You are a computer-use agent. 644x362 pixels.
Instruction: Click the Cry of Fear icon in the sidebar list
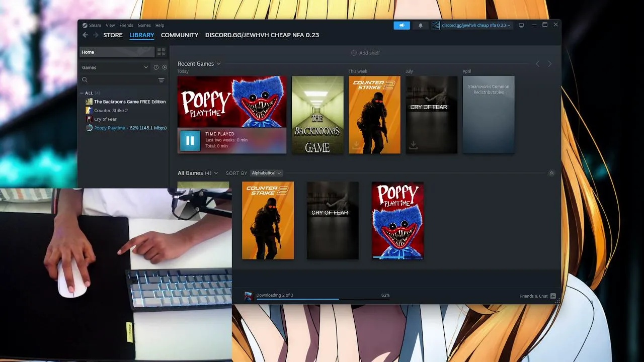(x=89, y=119)
